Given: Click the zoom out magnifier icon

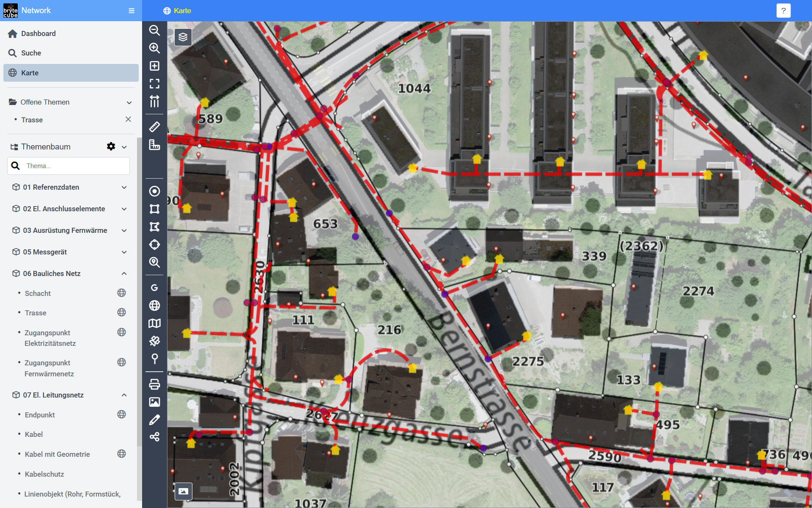Looking at the screenshot, I should pos(154,30).
